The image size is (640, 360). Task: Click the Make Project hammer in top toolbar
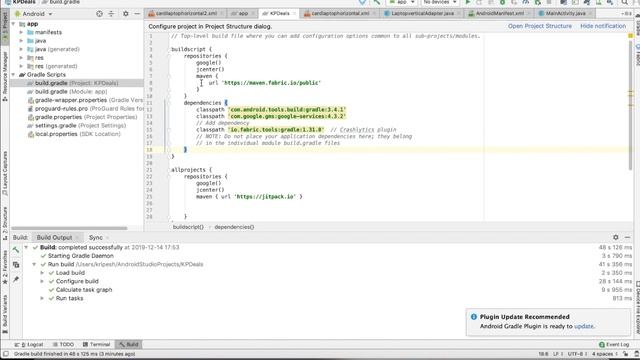tap(376, 2)
